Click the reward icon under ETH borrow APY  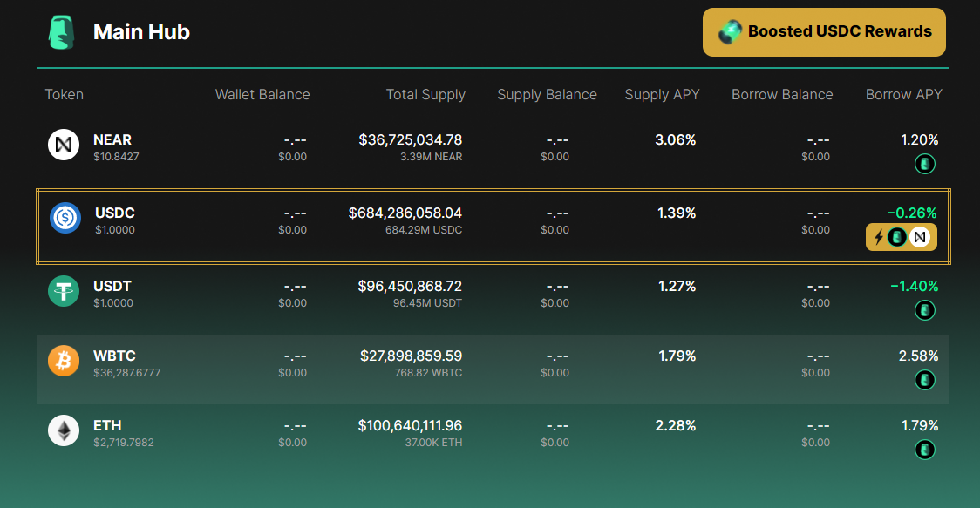click(925, 450)
